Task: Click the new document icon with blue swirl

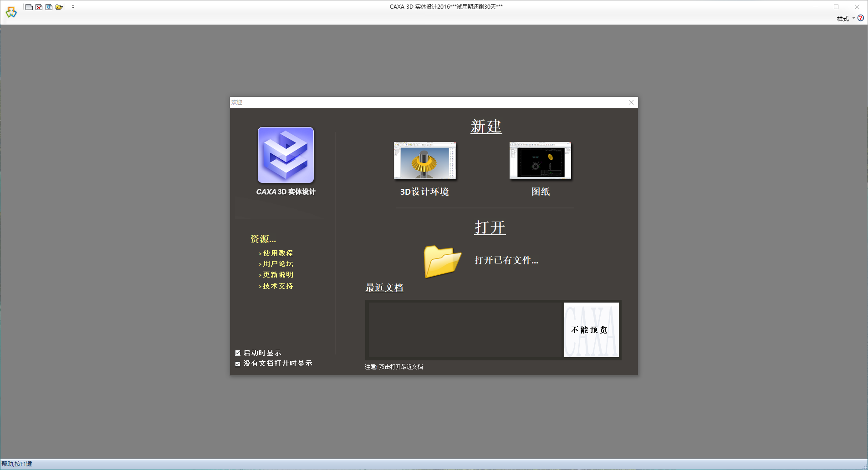Action: (49, 7)
